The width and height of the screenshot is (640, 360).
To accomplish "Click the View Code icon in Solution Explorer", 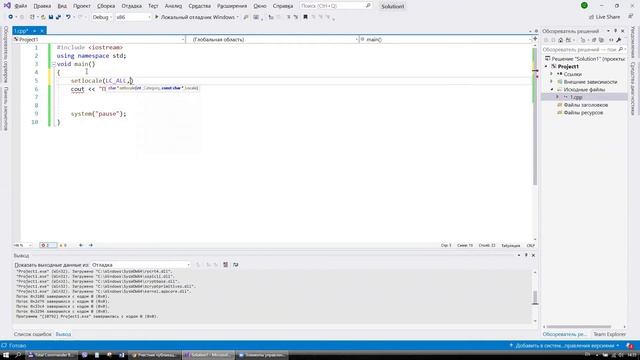I will coord(611,40).
